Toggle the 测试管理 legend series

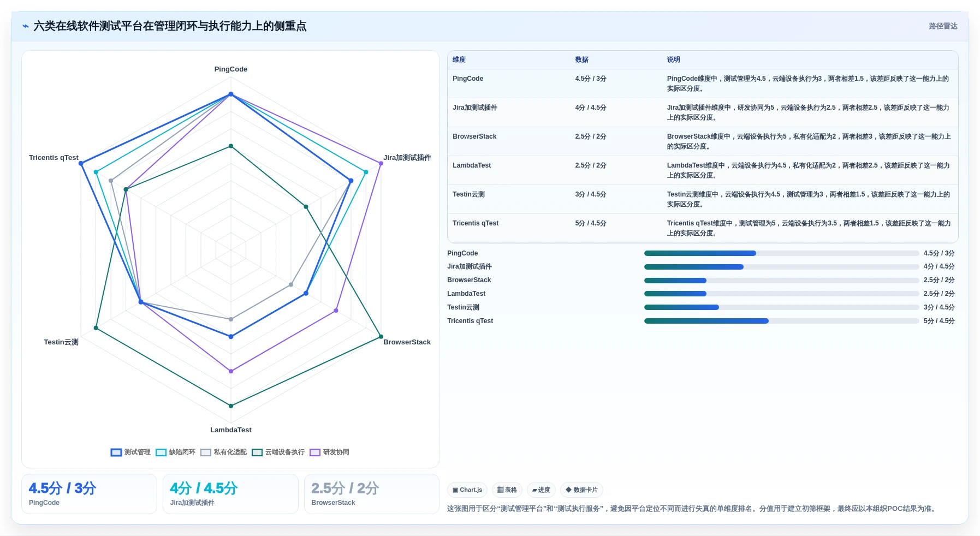pos(130,452)
